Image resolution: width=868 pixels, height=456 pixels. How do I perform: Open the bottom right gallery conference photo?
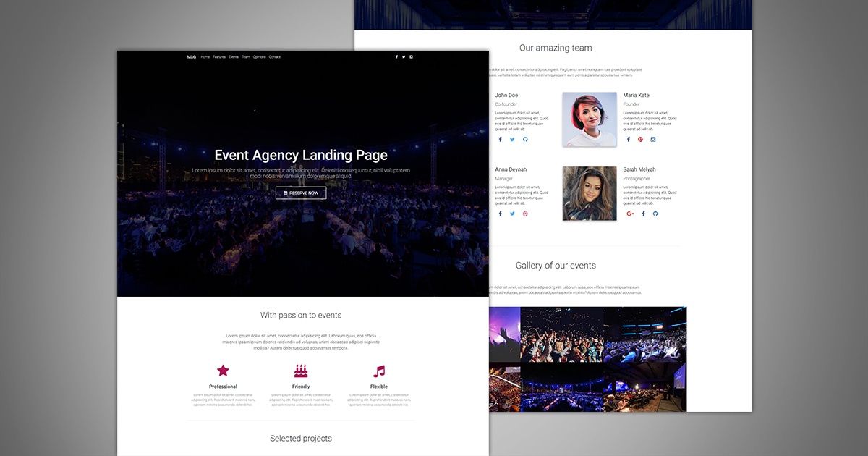(x=645, y=387)
